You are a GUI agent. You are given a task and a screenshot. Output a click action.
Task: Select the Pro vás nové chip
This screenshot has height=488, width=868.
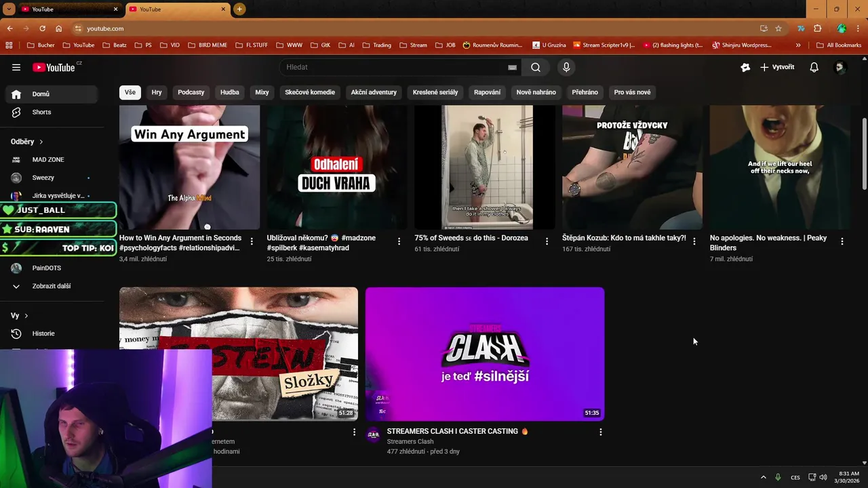tap(632, 92)
